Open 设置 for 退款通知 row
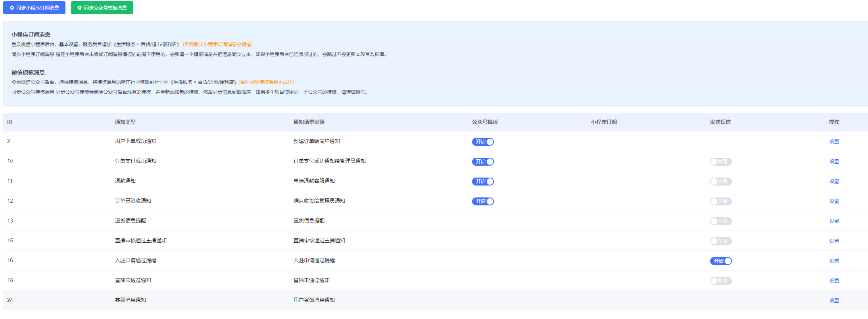The height and width of the screenshot is (319, 868). [x=834, y=182]
